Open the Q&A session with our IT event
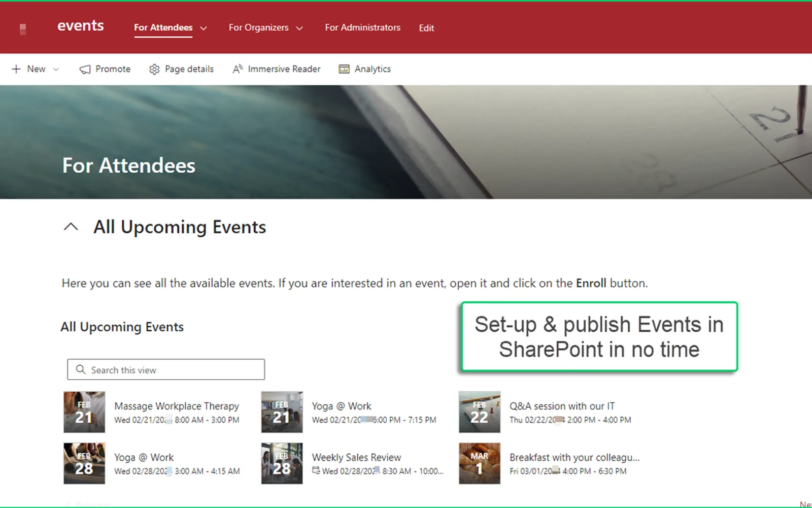This screenshot has width=812, height=508. [x=562, y=406]
